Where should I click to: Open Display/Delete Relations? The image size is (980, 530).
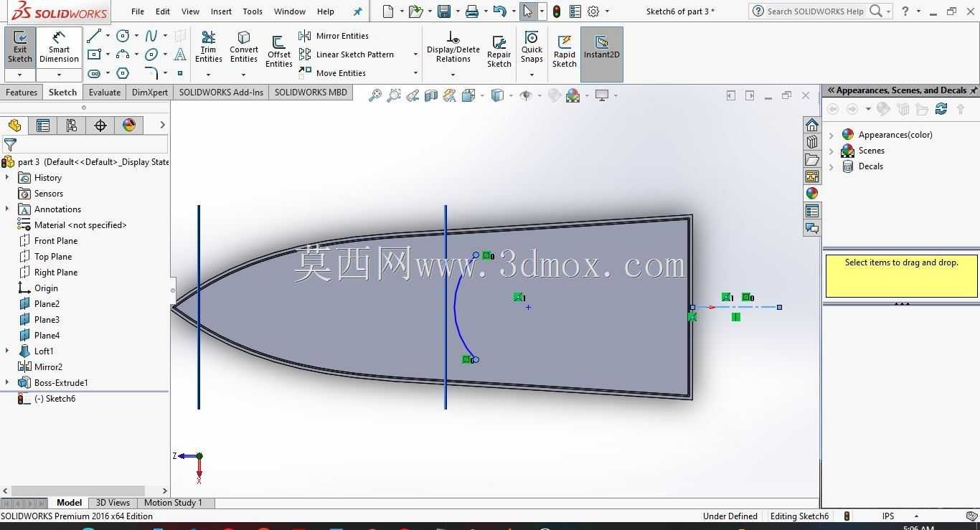[453, 47]
